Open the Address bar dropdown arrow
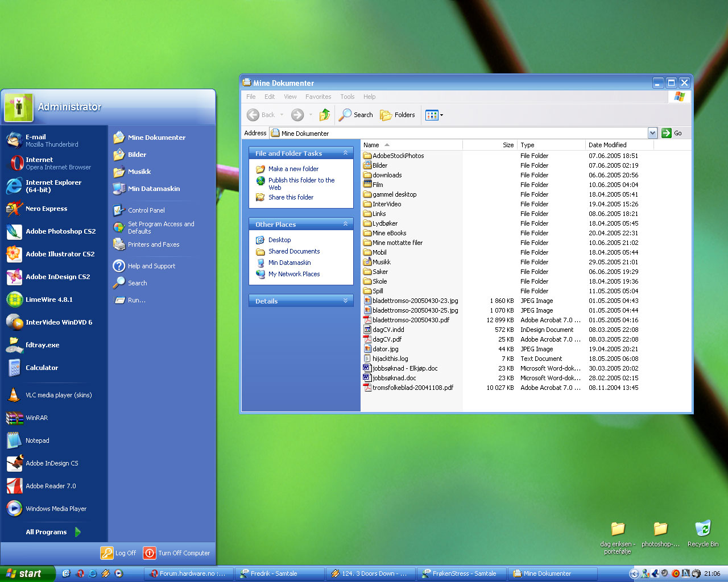This screenshot has height=582, width=728. pos(652,133)
